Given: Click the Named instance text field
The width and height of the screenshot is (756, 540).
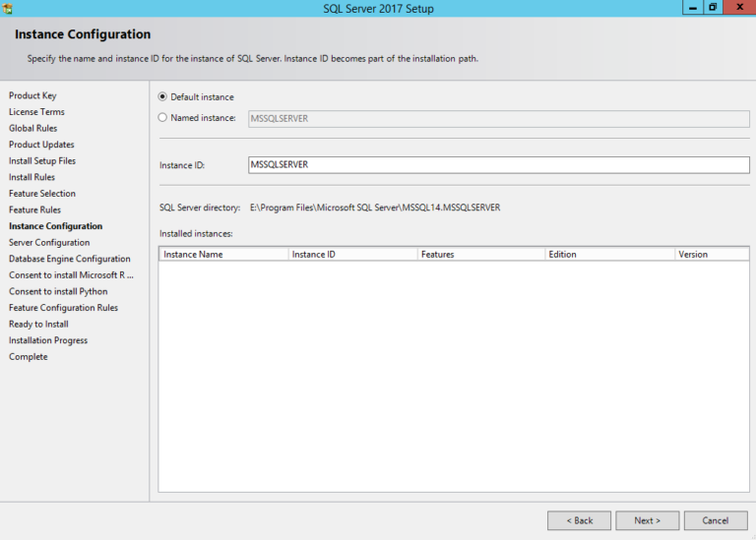Looking at the screenshot, I should tap(498, 118).
